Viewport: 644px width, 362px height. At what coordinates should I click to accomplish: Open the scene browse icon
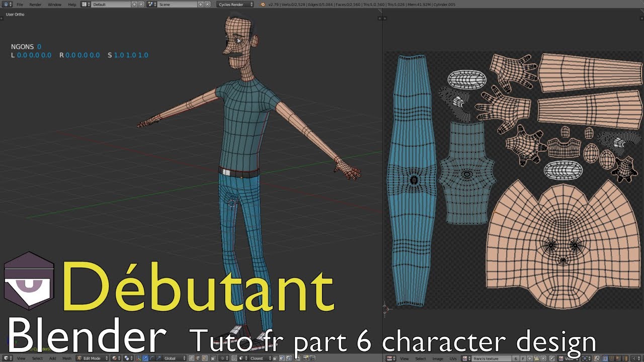[152, 5]
